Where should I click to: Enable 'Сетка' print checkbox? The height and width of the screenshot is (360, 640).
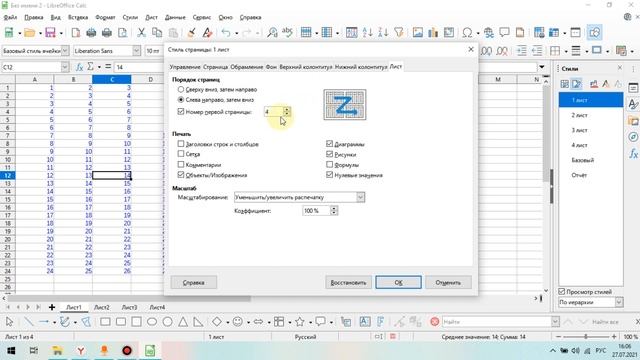(181, 154)
